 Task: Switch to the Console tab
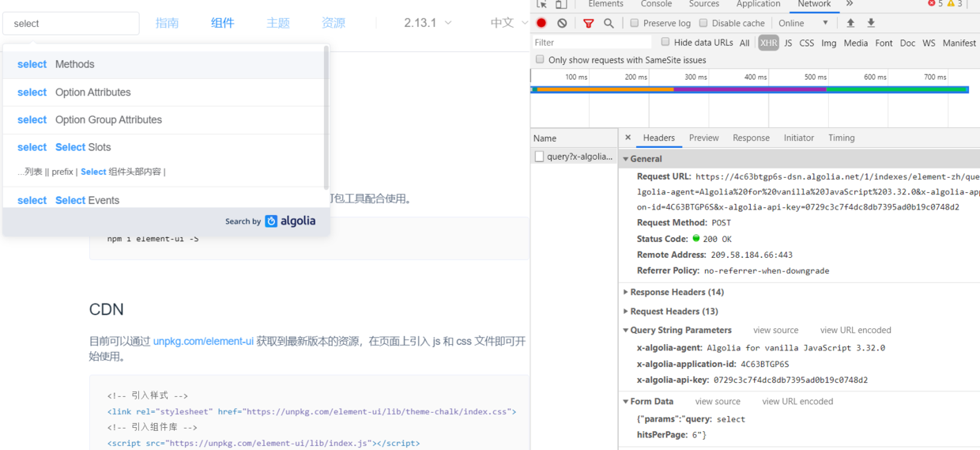(656, 4)
